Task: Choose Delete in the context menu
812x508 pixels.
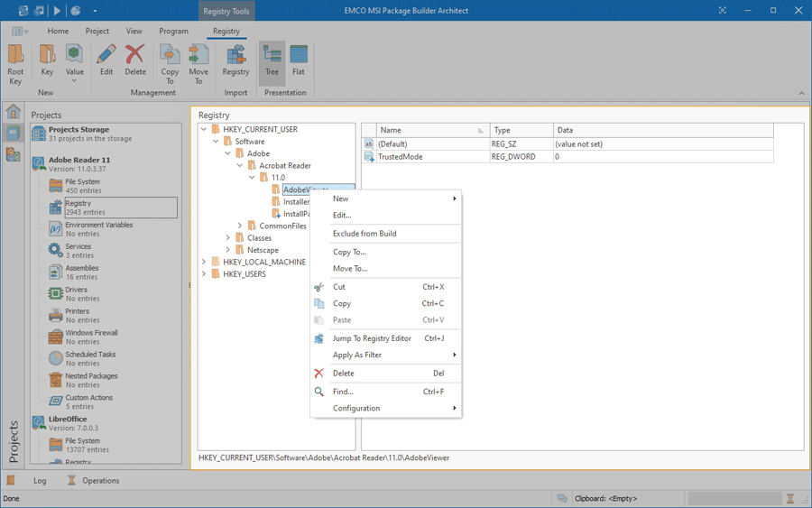Action: point(386,374)
